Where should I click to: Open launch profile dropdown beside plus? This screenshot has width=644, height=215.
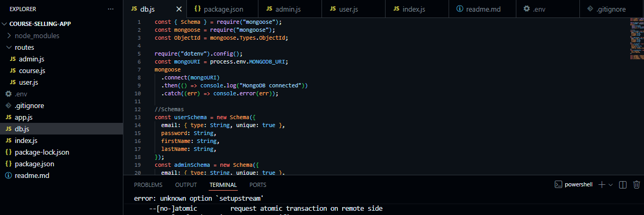[x=611, y=185]
